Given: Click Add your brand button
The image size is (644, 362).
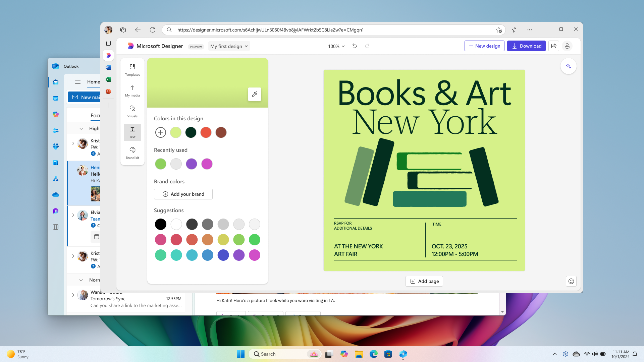Looking at the screenshot, I should (x=183, y=194).
